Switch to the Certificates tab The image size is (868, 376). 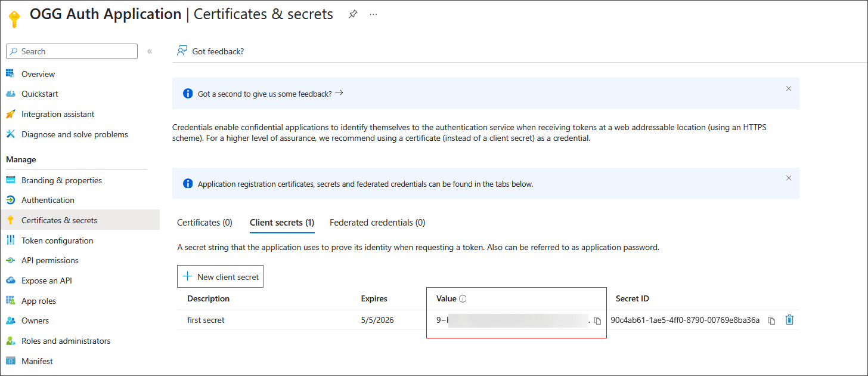point(204,222)
